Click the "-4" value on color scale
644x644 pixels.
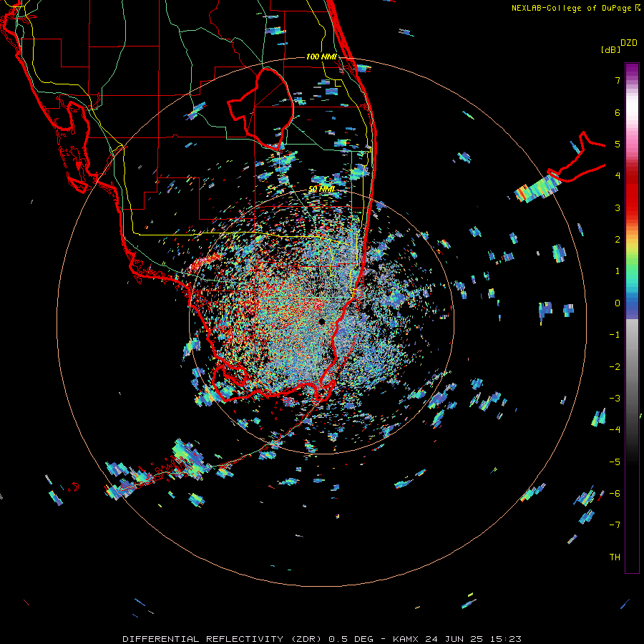[615, 430]
